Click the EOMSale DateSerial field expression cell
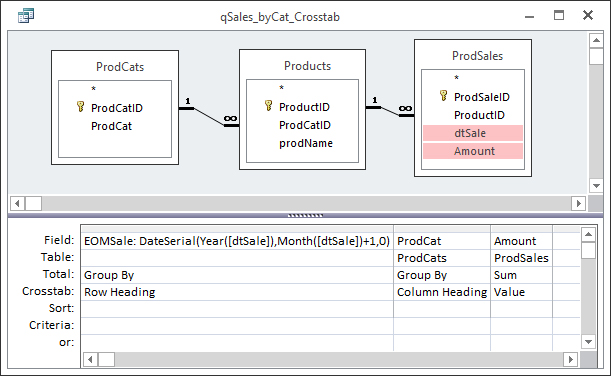611x376 pixels. (237, 241)
